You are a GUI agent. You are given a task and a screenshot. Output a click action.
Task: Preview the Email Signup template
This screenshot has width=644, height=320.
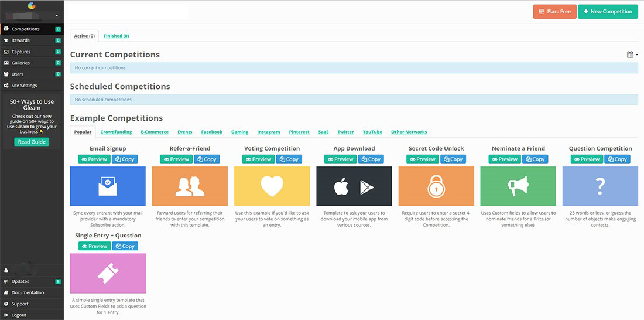(x=94, y=159)
